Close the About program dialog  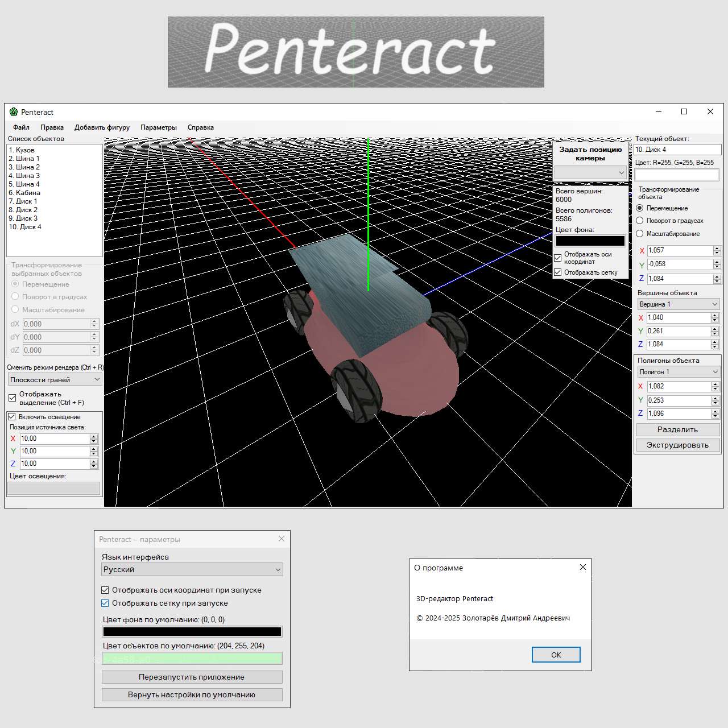[582, 567]
